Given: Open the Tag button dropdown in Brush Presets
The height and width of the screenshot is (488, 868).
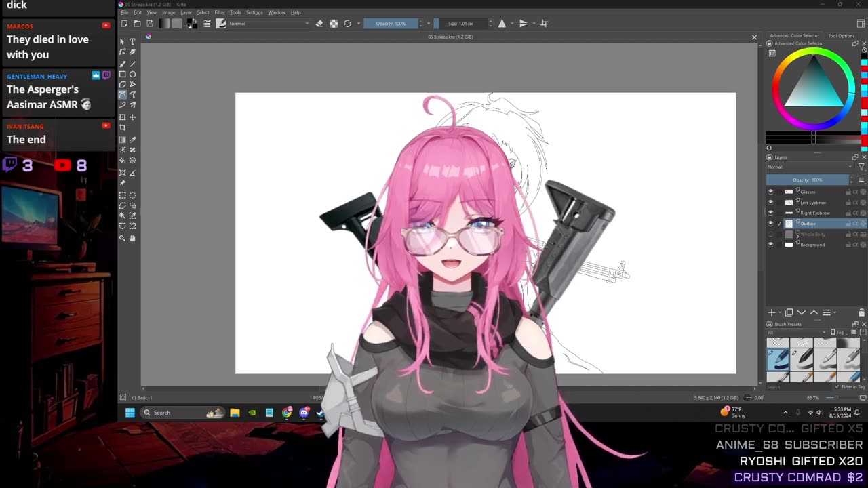Looking at the screenshot, I should pos(840,332).
